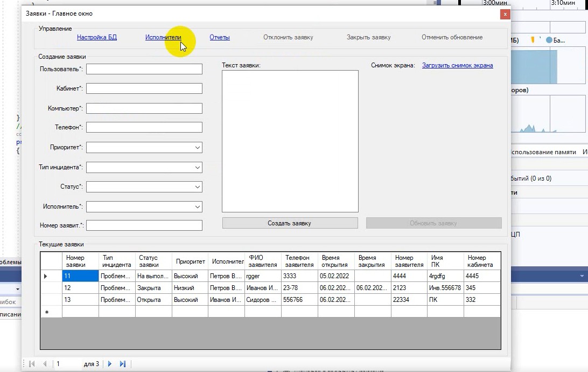Click Отменить обновление link
The image size is (588, 372).
coord(452,37)
